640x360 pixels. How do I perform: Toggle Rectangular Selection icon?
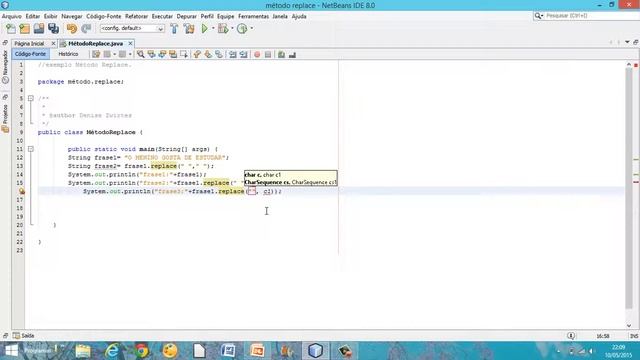click(184, 54)
